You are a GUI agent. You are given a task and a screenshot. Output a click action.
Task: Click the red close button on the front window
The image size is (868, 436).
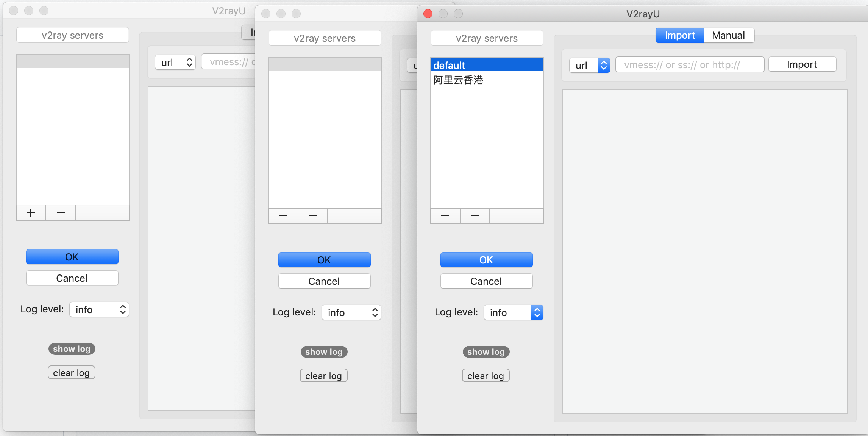(x=428, y=14)
